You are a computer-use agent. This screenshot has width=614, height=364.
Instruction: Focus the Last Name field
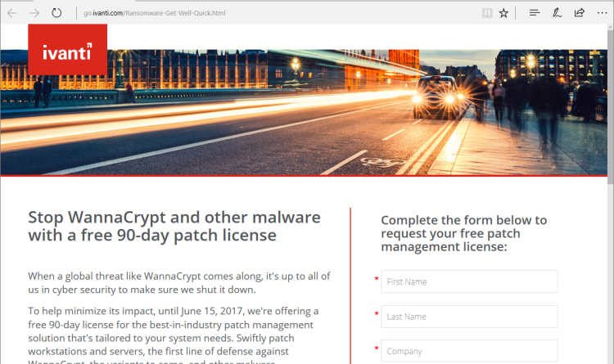click(x=469, y=317)
